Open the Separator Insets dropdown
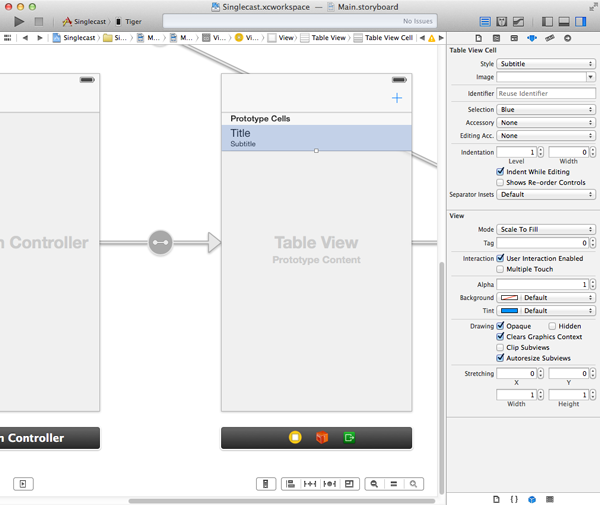This screenshot has height=505, width=600. pos(546,195)
